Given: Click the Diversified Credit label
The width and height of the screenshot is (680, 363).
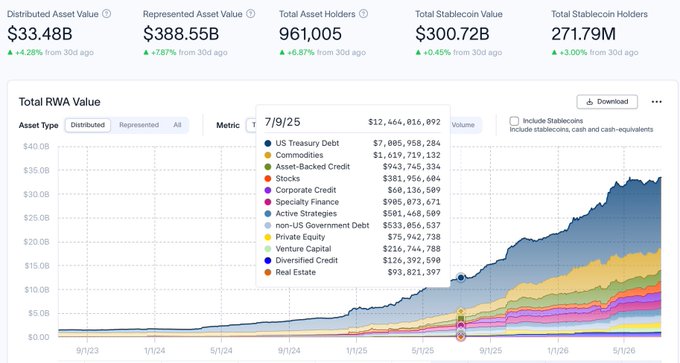Looking at the screenshot, I should (x=307, y=260).
